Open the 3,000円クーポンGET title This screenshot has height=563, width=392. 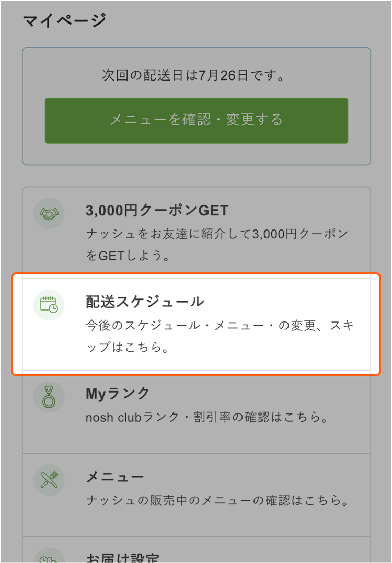(x=157, y=210)
